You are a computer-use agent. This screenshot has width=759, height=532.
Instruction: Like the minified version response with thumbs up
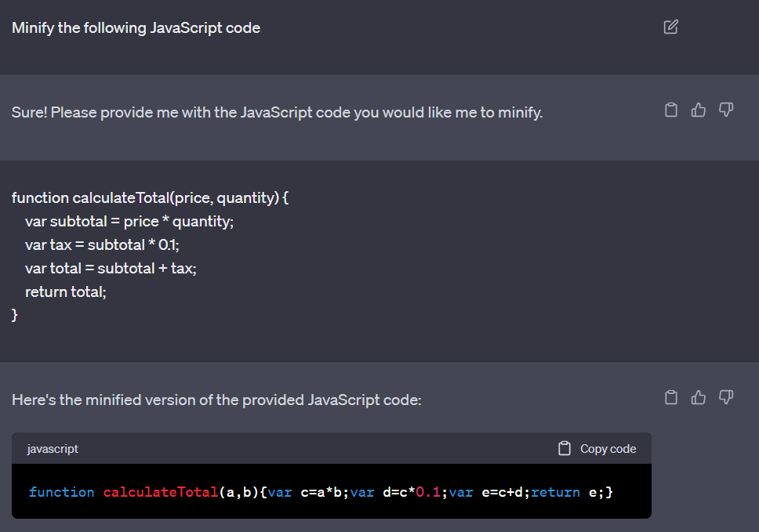698,398
